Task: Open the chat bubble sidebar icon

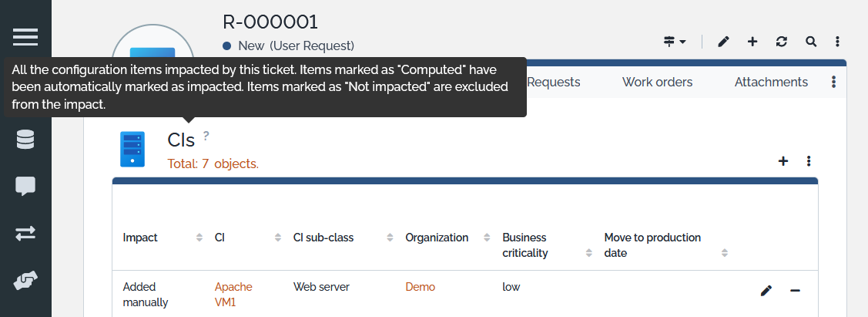Action: coord(25,186)
